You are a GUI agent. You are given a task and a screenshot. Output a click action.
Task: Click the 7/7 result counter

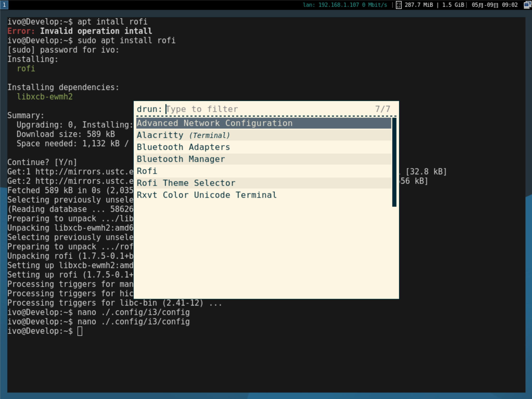[383, 109]
